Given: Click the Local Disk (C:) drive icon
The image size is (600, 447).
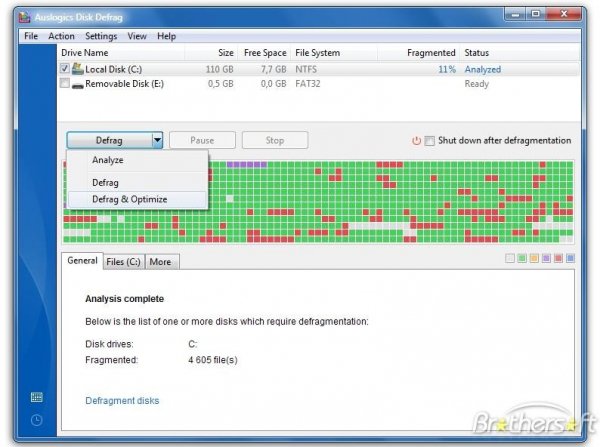Looking at the screenshot, I should (x=78, y=69).
